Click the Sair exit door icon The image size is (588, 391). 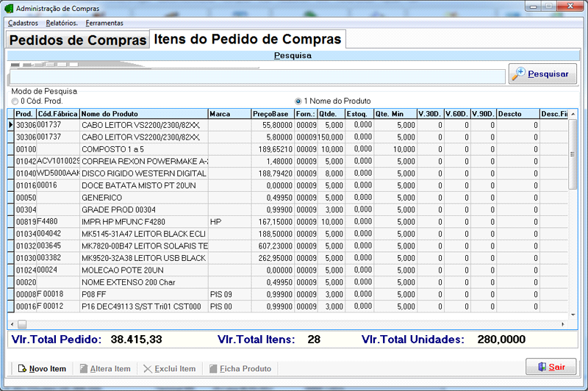(542, 367)
